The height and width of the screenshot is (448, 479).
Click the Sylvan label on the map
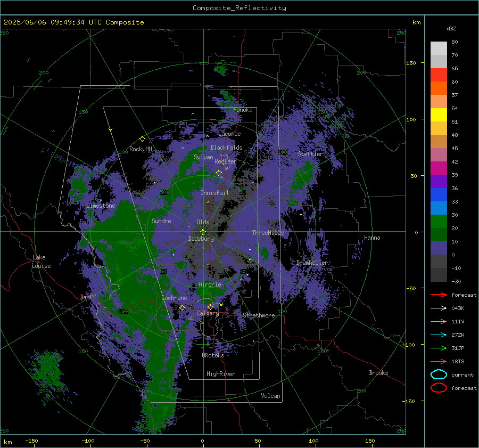[x=203, y=157]
